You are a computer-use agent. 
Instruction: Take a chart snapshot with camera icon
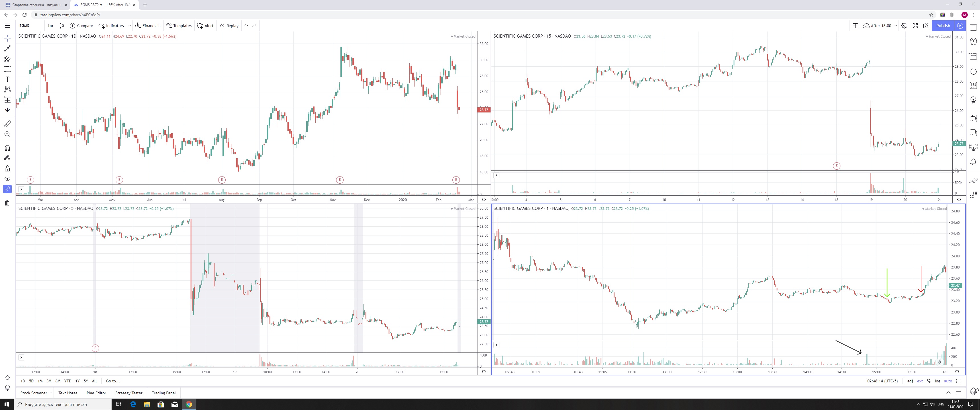[926, 25]
